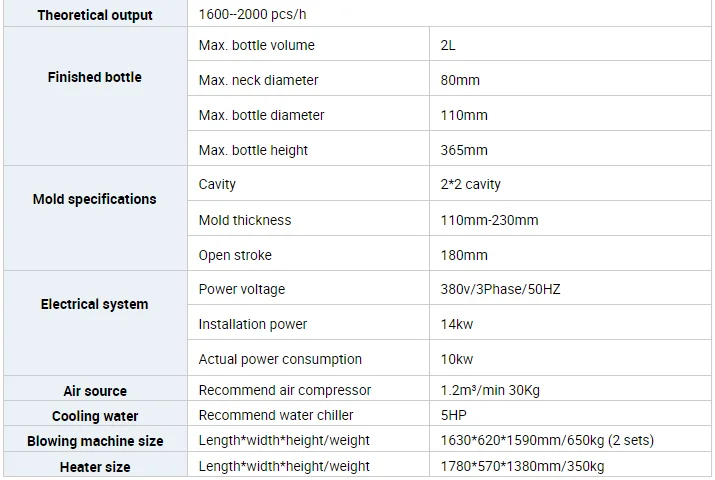Click the Finished bottle category cell
Image resolution: width=715 pixels, height=480 pixels.
95,77
